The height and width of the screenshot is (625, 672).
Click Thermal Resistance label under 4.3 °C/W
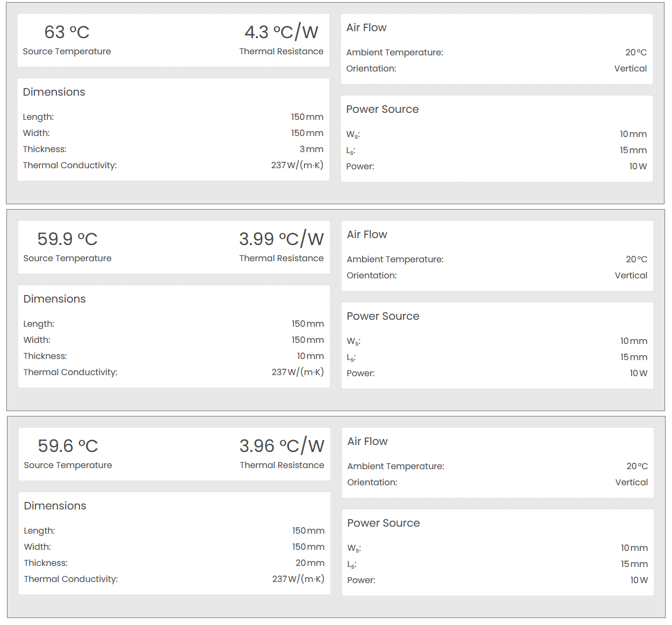(x=281, y=52)
